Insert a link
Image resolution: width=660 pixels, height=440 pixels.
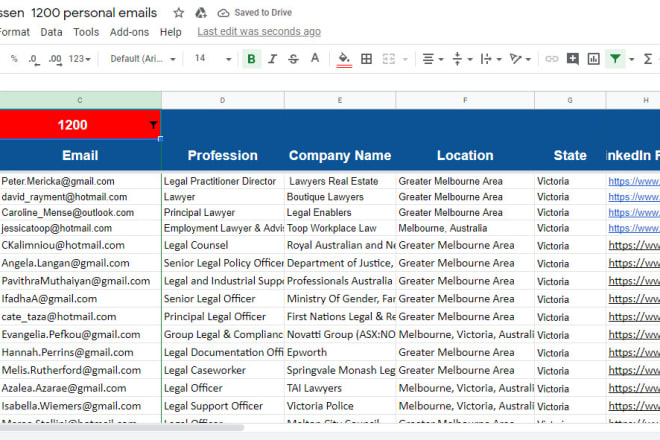coord(551,59)
